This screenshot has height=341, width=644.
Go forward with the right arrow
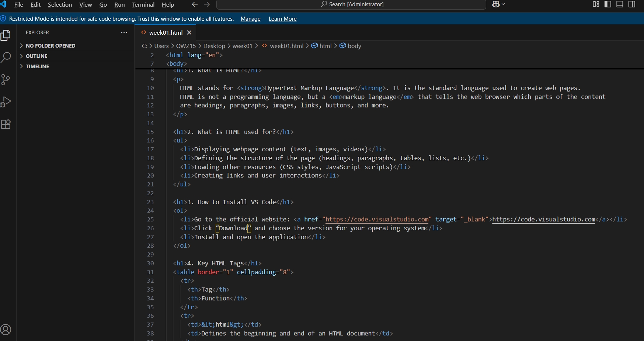click(207, 4)
